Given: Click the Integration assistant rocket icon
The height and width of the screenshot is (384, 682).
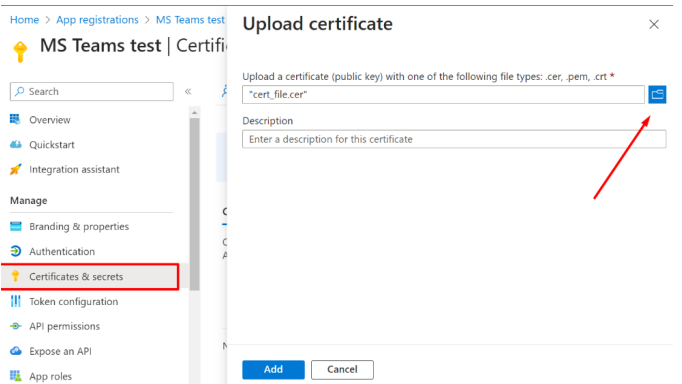Looking at the screenshot, I should pos(16,169).
